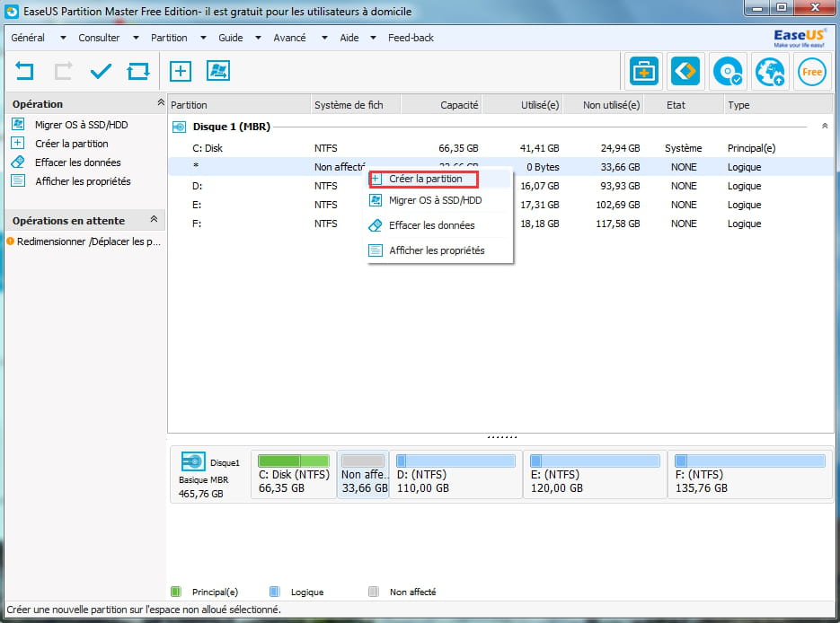840x623 pixels.
Task: Click the blue Logique legend swatch
Action: pyautogui.click(x=274, y=592)
